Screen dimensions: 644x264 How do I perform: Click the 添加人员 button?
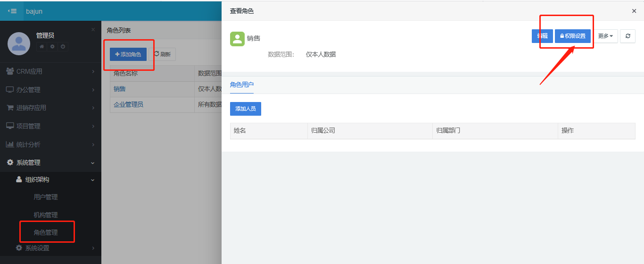(x=245, y=109)
